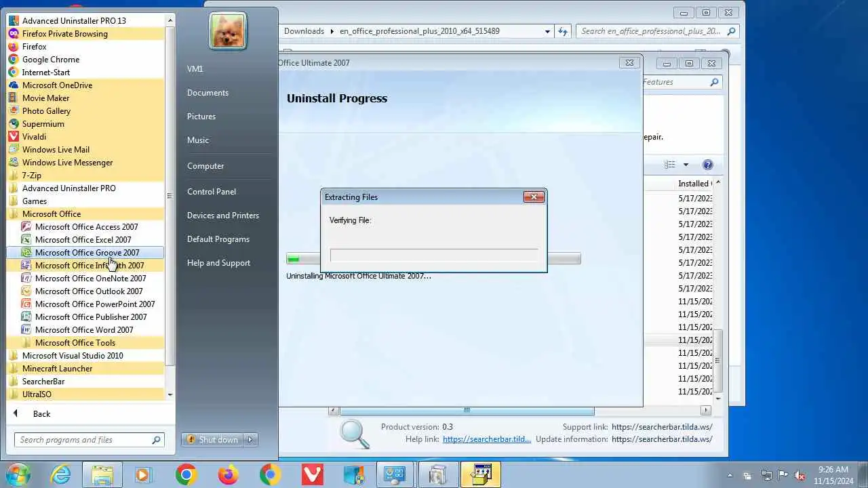Expand the UltraISO folder

pos(85,394)
